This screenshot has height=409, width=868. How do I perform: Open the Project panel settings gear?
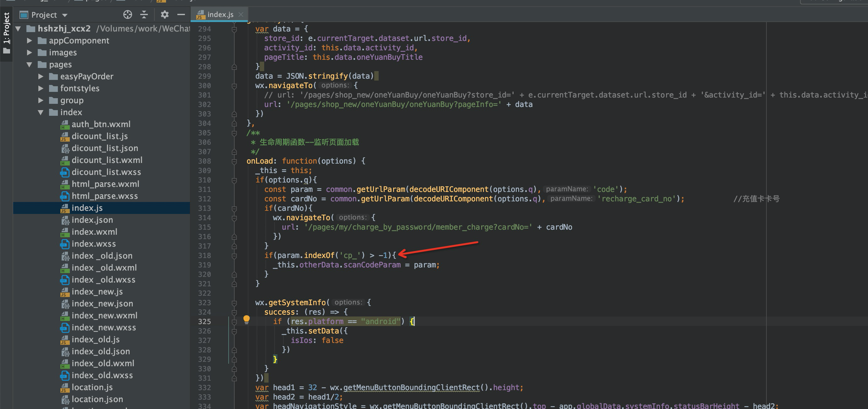coord(164,14)
